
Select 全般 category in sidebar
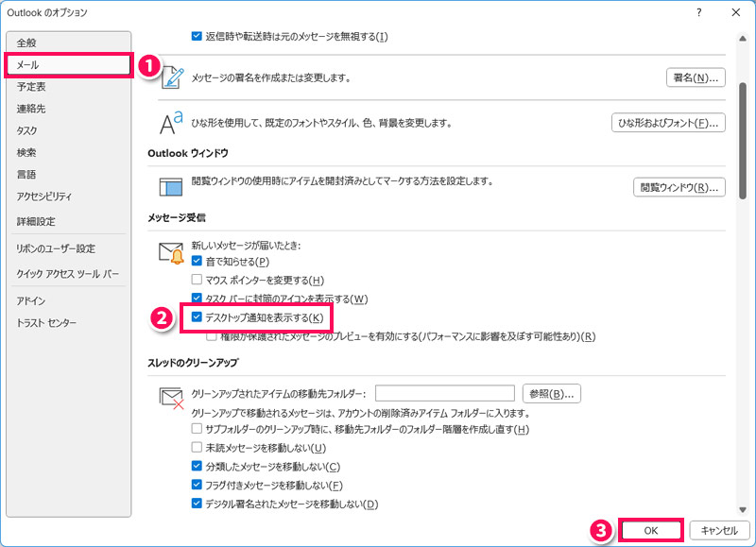(x=68, y=43)
